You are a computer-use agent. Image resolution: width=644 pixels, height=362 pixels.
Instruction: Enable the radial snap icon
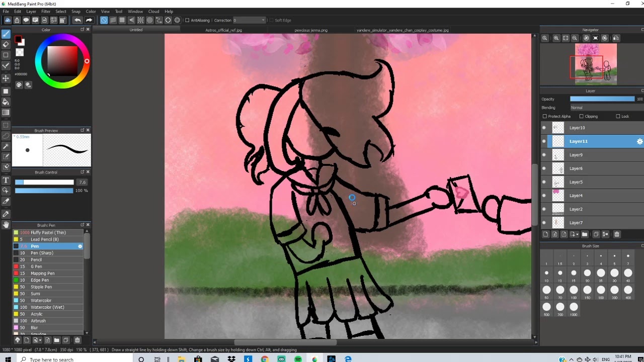click(140, 20)
